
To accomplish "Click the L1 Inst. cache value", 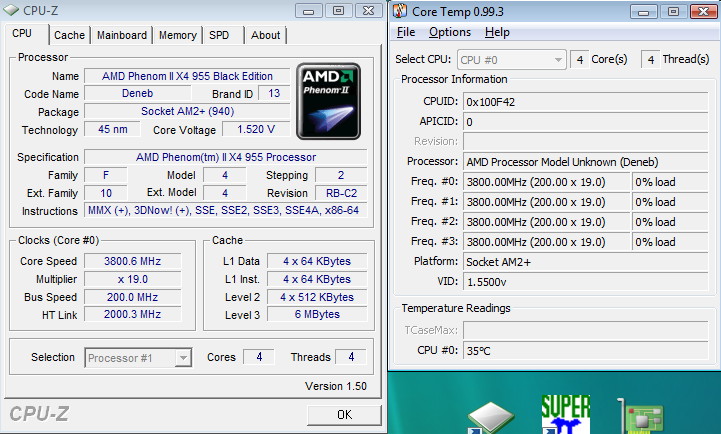I will coord(317,279).
